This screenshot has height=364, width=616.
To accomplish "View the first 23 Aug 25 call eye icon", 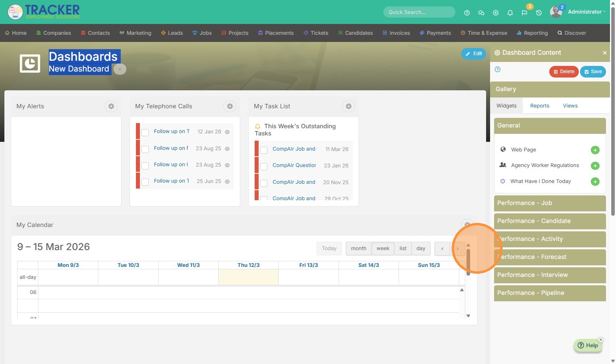I will [x=227, y=149].
